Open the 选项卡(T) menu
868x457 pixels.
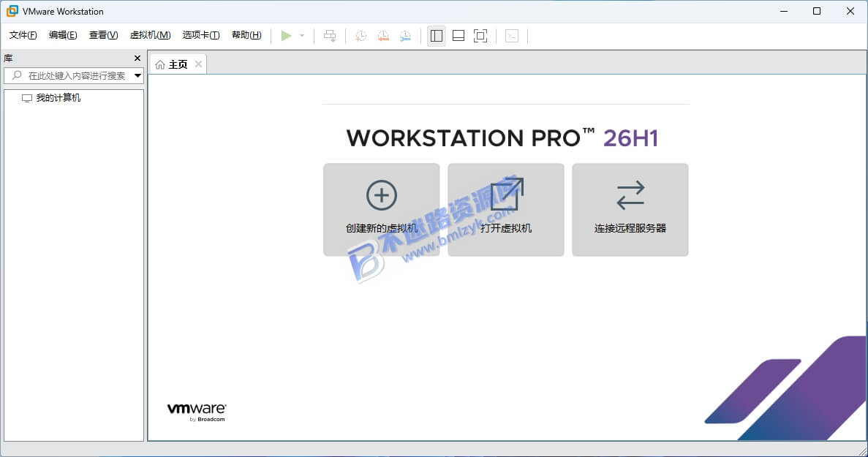pos(201,35)
